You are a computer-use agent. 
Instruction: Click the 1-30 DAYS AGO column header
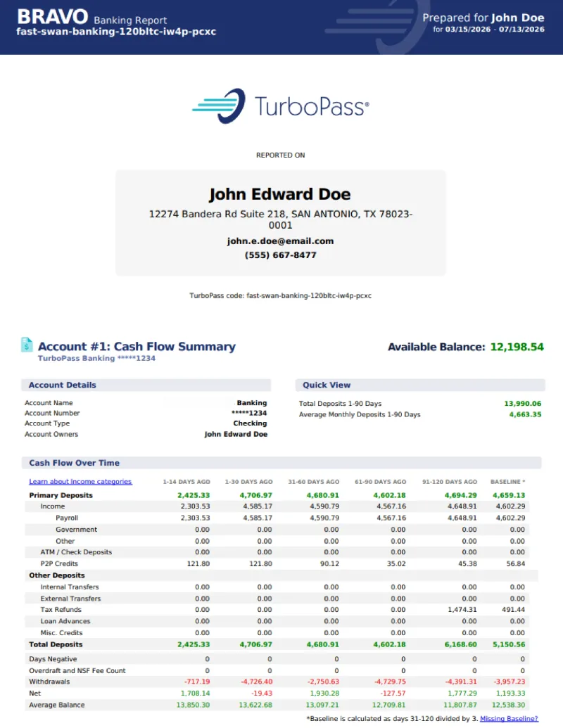[248, 482]
